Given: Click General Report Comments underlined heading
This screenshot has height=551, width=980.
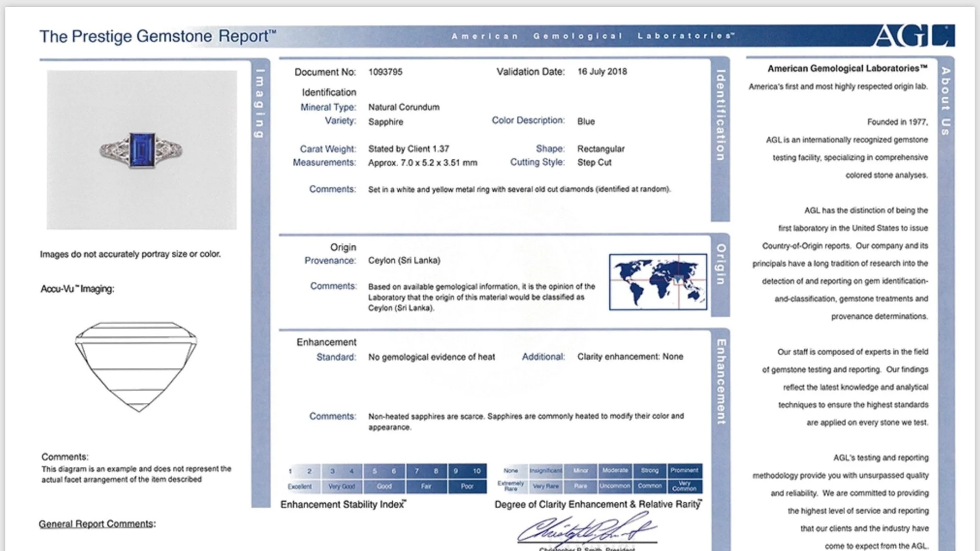Looking at the screenshot, I should click(97, 524).
